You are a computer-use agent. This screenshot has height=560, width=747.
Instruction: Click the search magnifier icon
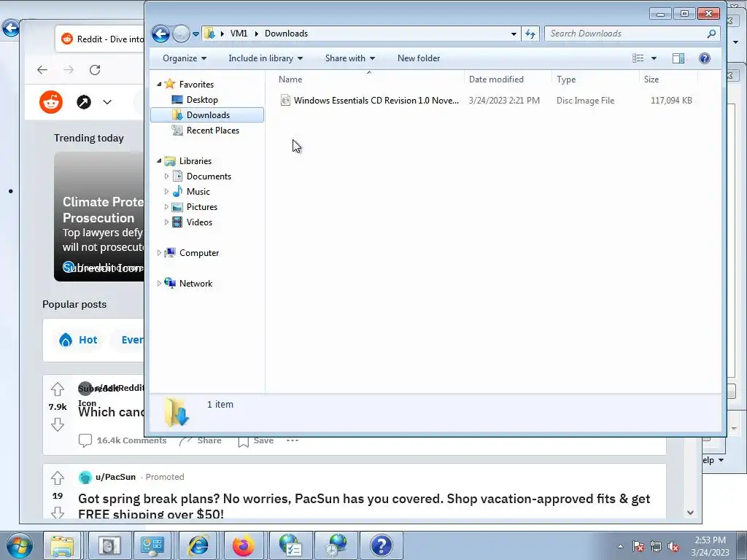[711, 34]
